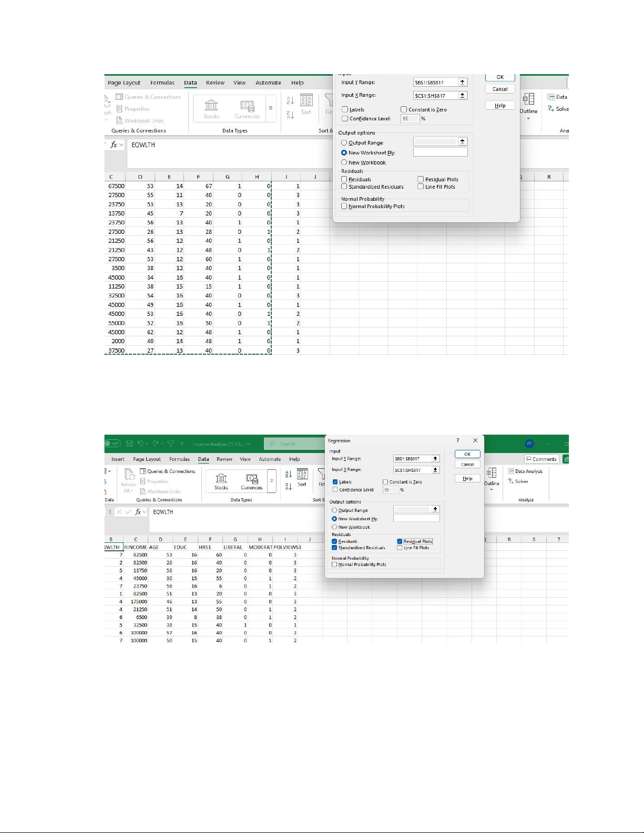Image resolution: width=644 pixels, height=833 pixels.
Task: Click the Redo arrow icon
Action: pos(156,444)
